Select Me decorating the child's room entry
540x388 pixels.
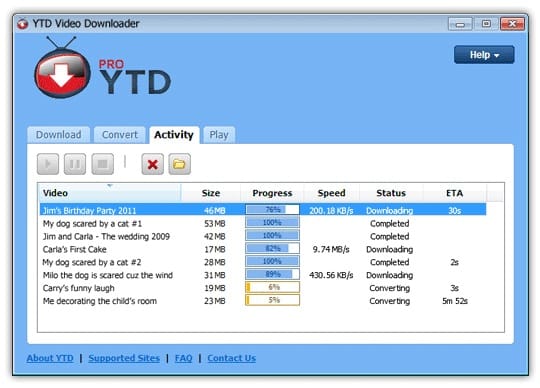(x=263, y=301)
